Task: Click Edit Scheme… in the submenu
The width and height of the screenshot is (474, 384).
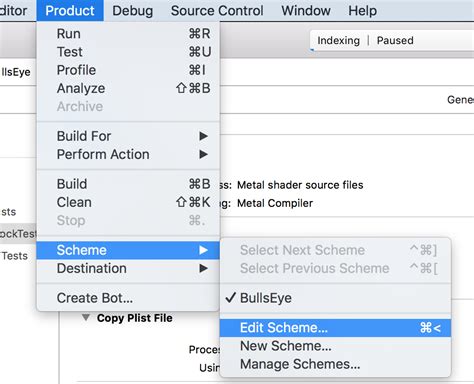Action: pos(335,328)
